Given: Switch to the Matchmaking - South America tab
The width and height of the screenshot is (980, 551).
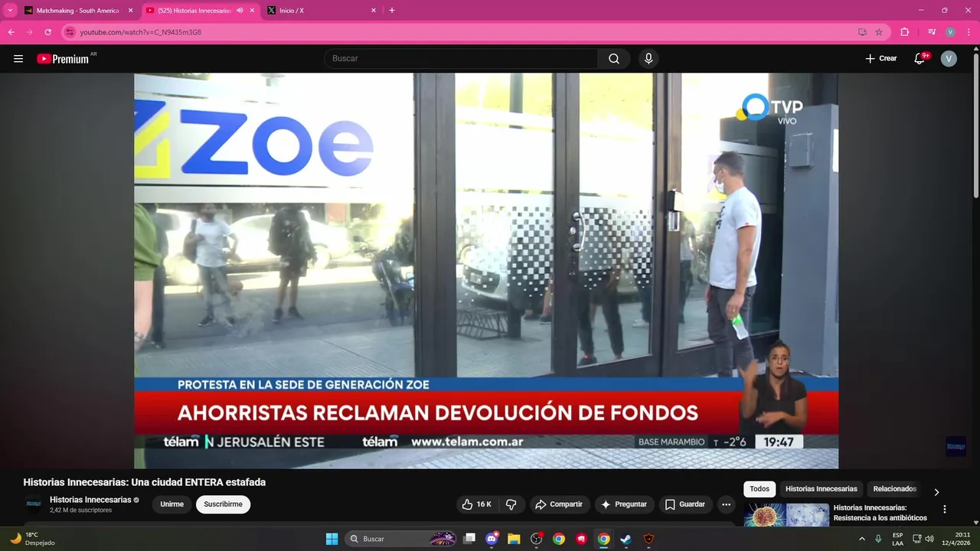Looking at the screenshot, I should [x=77, y=11].
